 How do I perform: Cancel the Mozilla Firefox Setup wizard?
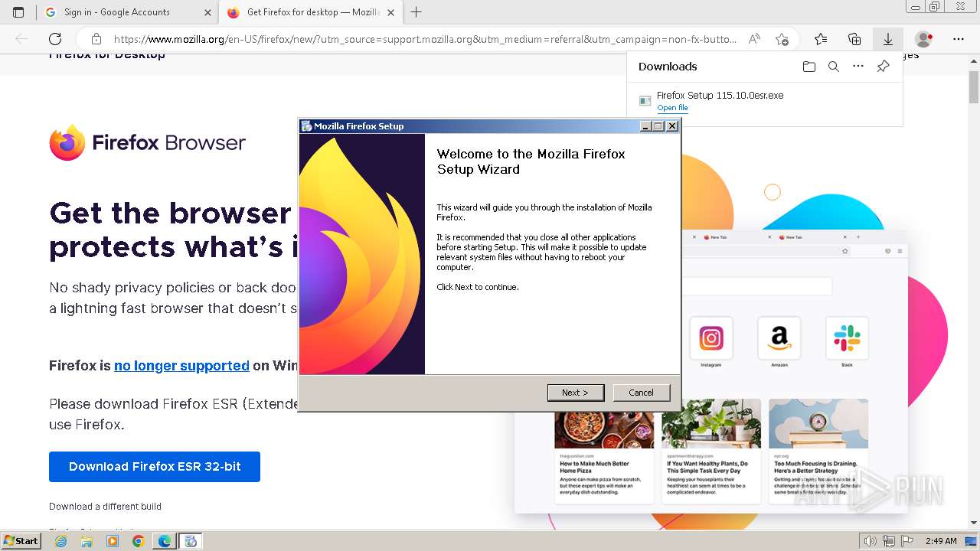coord(641,393)
